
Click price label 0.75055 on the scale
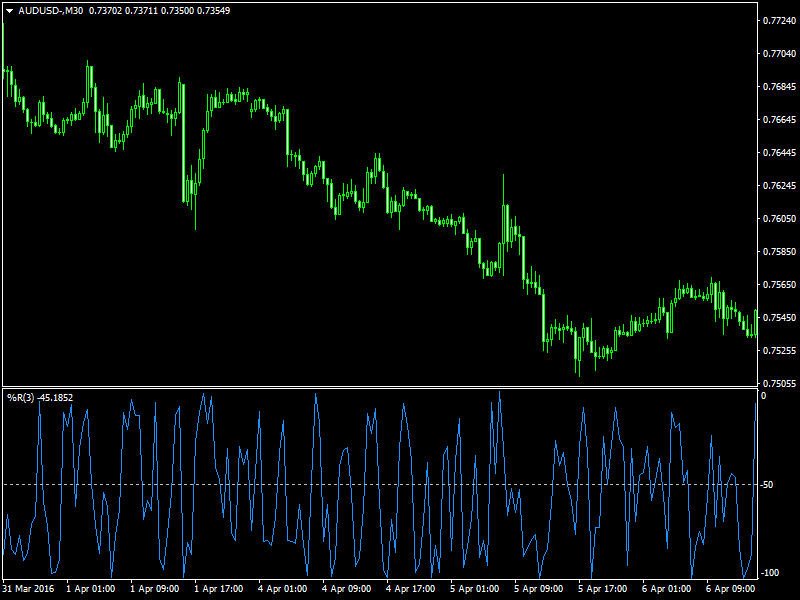[779, 383]
